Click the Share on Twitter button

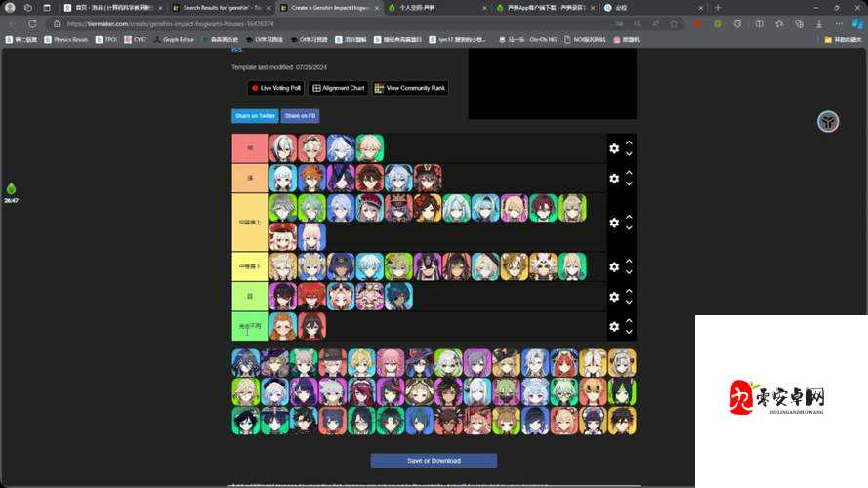(x=255, y=116)
